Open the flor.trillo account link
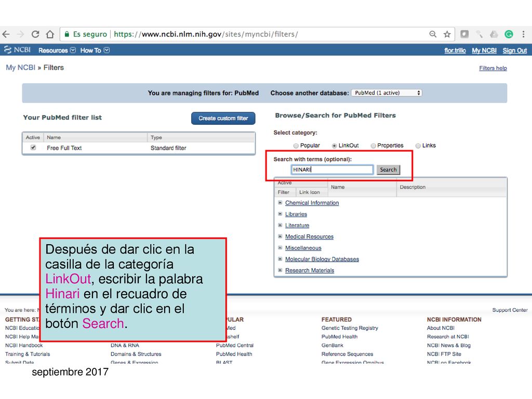Image resolution: width=532 pixels, height=399 pixels. pos(455,50)
